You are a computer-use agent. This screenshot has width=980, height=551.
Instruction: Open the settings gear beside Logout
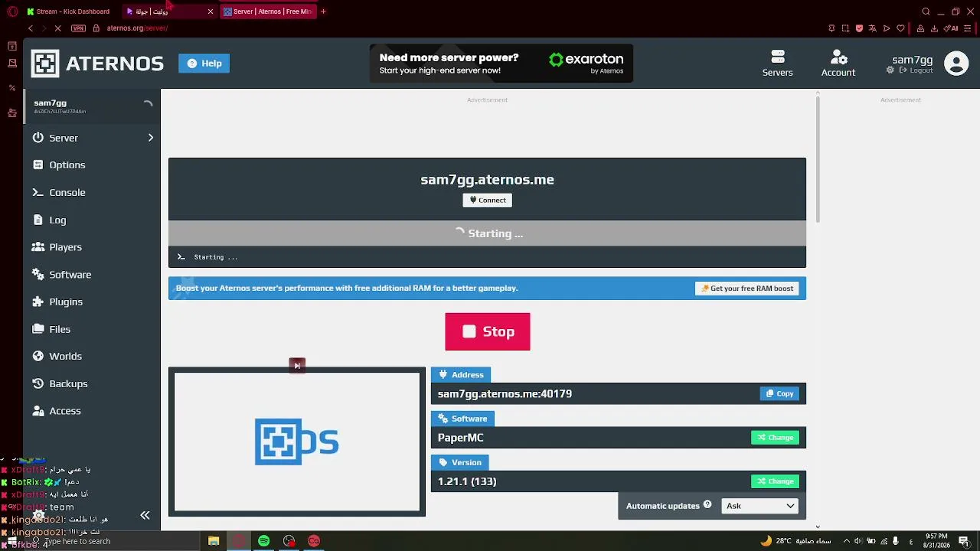(x=890, y=70)
